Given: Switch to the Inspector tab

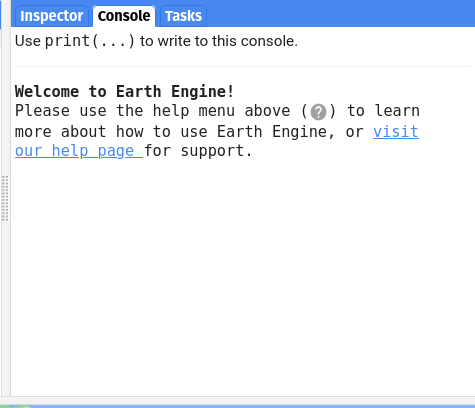Looking at the screenshot, I should [51, 16].
